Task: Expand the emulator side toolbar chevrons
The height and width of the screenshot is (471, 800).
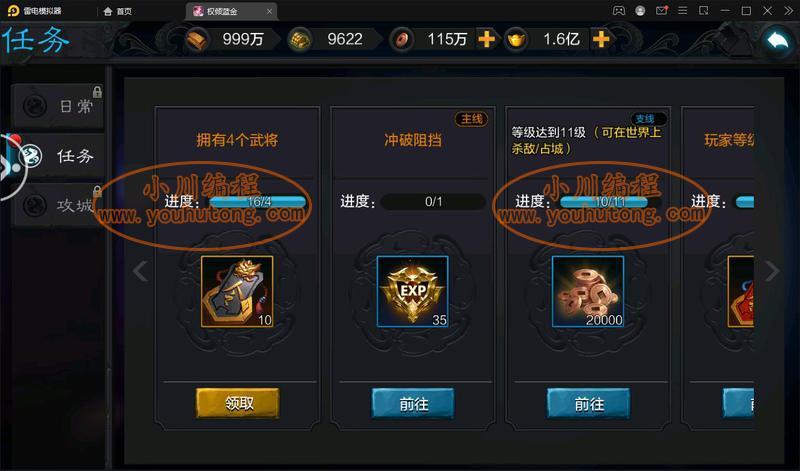Action: click(x=788, y=11)
